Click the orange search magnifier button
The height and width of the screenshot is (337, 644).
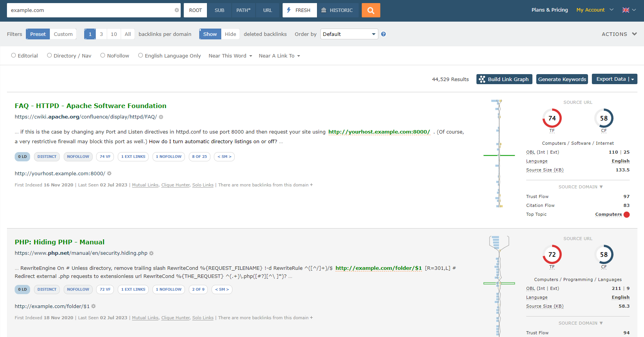click(x=371, y=10)
